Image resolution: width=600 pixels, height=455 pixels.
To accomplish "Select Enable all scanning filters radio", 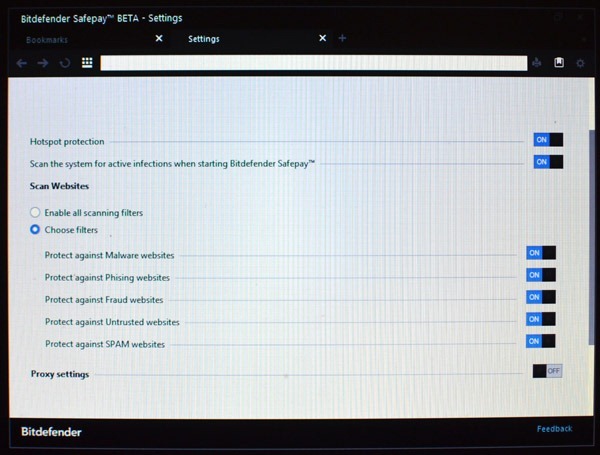I will tap(35, 212).
